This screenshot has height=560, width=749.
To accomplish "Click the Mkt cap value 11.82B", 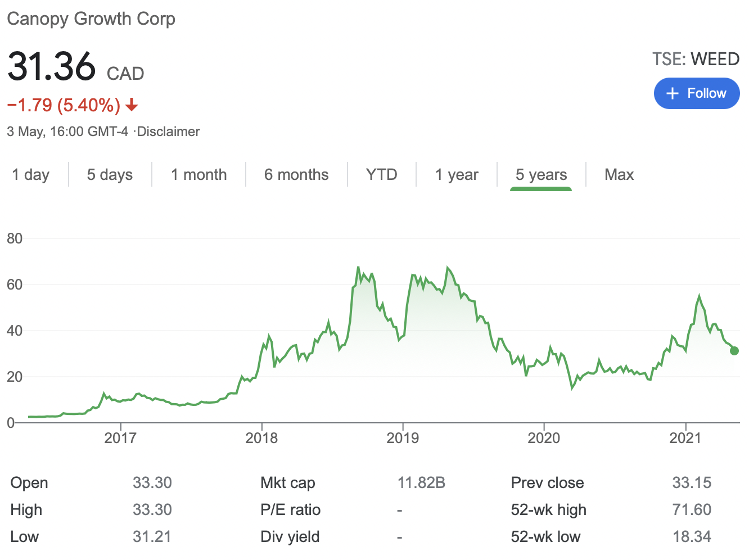I will (x=421, y=482).
